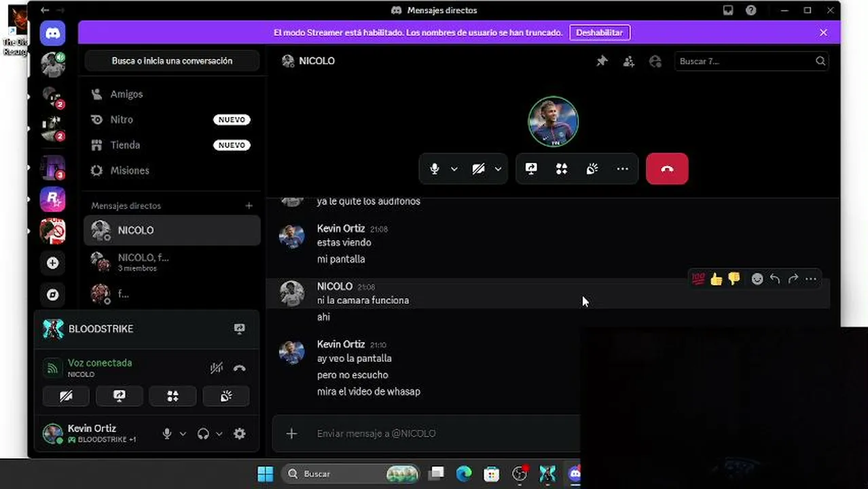Show user profile icon in header
868x489 pixels.
[655, 61]
